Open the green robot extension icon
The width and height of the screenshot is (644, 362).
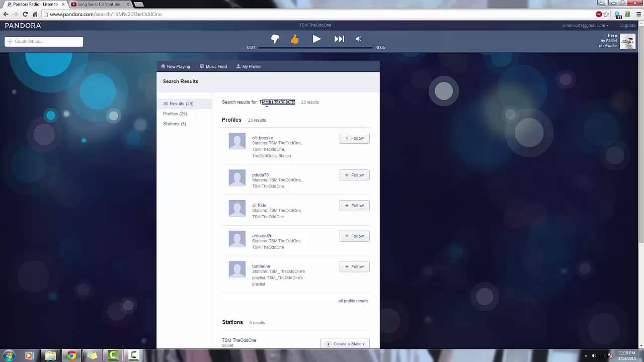[x=627, y=14]
